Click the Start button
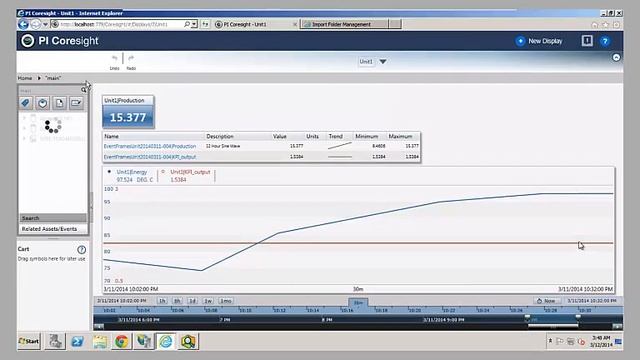This screenshot has width=640, height=360. pyautogui.click(x=29, y=341)
